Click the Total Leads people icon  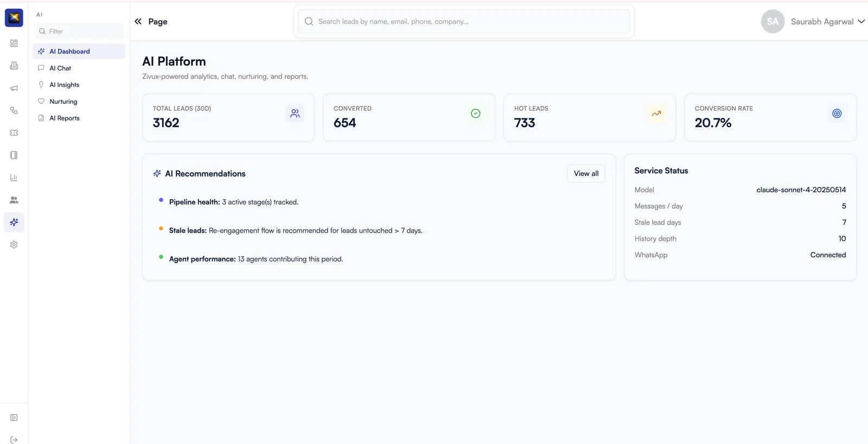click(295, 113)
